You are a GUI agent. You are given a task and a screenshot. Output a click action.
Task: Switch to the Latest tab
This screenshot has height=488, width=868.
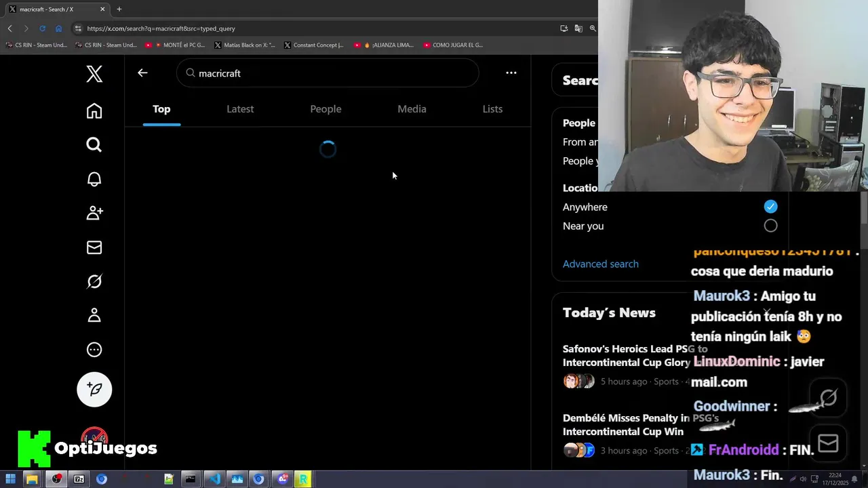coord(240,109)
